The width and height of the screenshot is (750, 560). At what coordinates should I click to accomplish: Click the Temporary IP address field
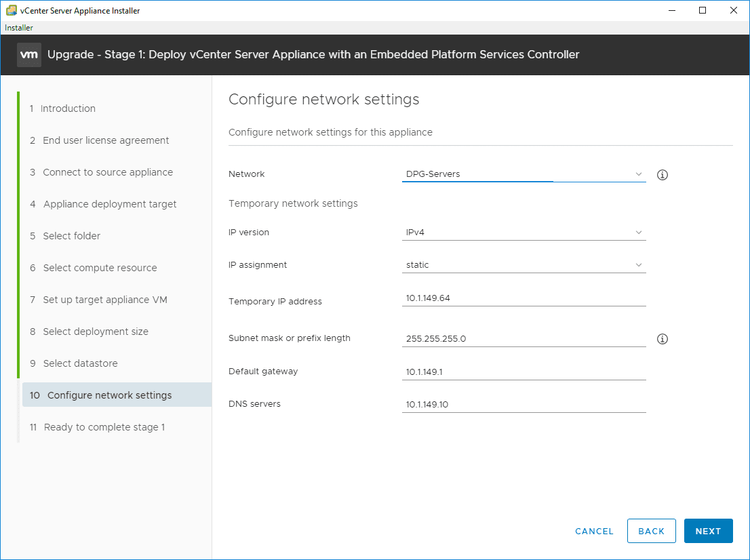click(524, 298)
